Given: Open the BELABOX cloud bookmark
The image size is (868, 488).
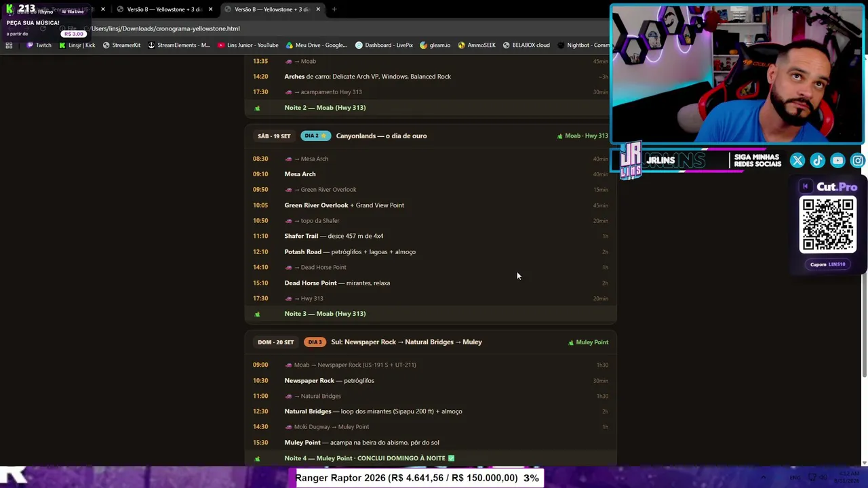Looking at the screenshot, I should (526, 45).
